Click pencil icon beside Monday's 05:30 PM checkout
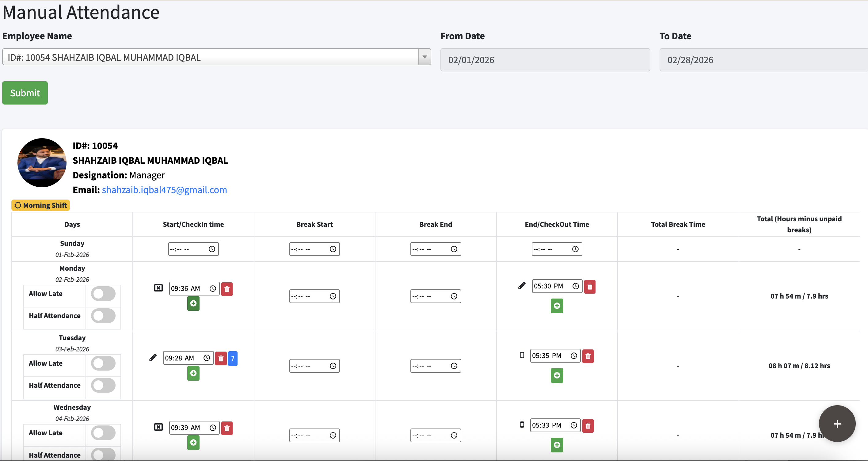868x461 pixels. 522,286
